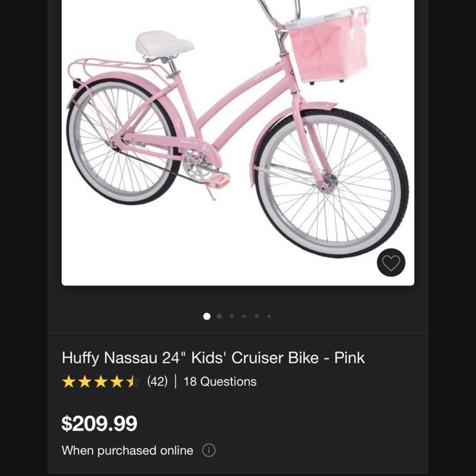Open the pink bike product image

[x=238, y=143]
